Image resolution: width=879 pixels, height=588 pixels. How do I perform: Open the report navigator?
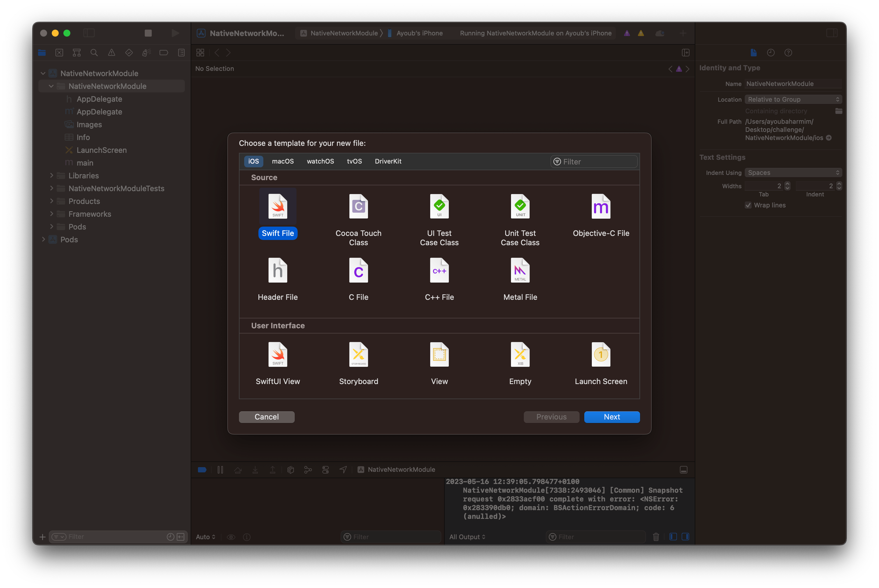click(181, 53)
